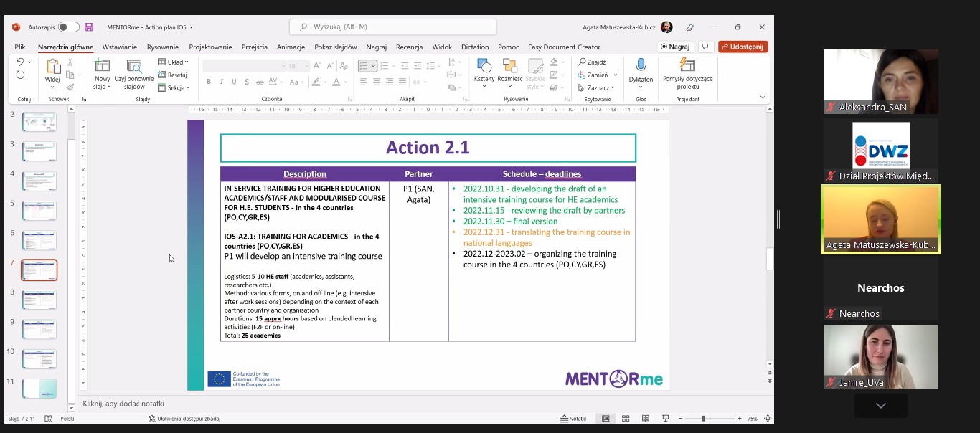Viewport: 980px width, 433px height.
Task: Switch to the Animacje tab
Action: (x=291, y=47)
